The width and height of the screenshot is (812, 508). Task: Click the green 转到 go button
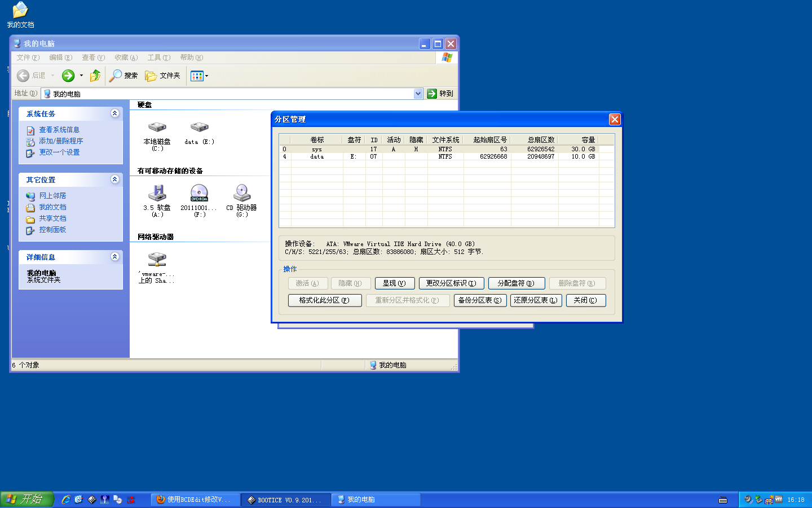440,94
